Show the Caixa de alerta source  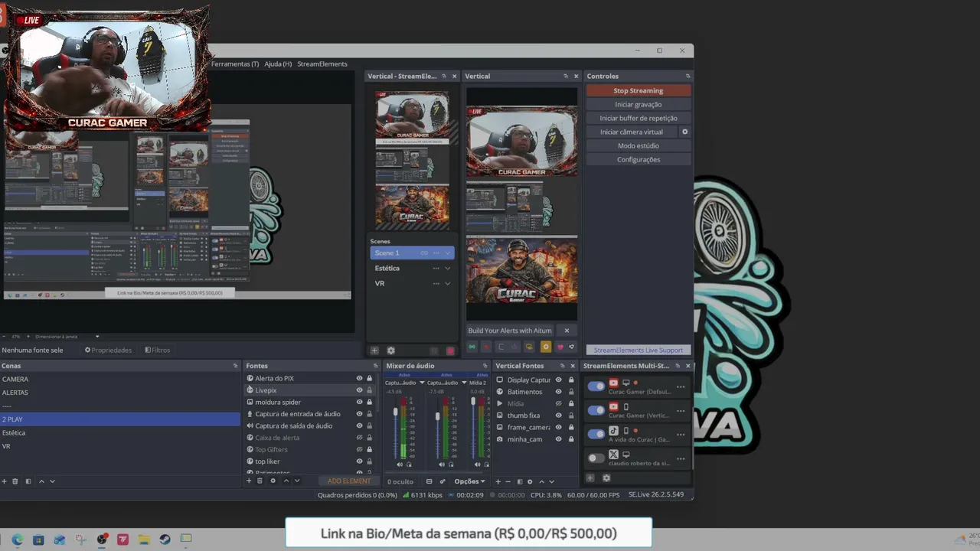pos(359,438)
